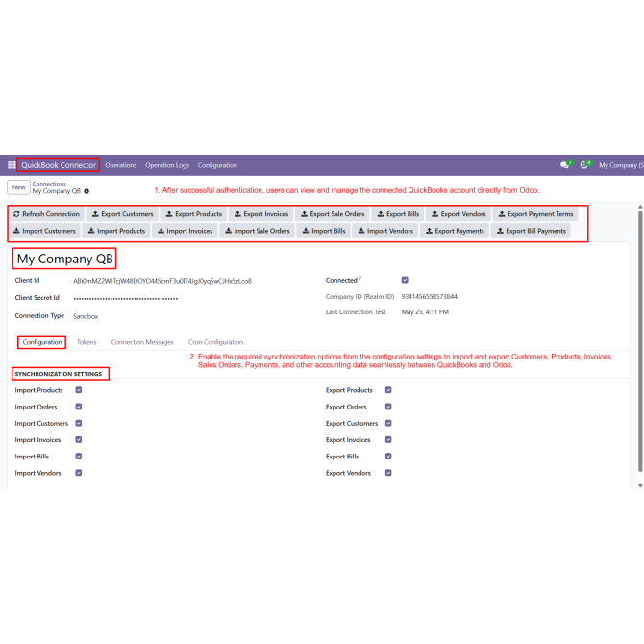Toggle Import Invoices checkbox
Viewport: 644px width, 644px height.
click(79, 439)
